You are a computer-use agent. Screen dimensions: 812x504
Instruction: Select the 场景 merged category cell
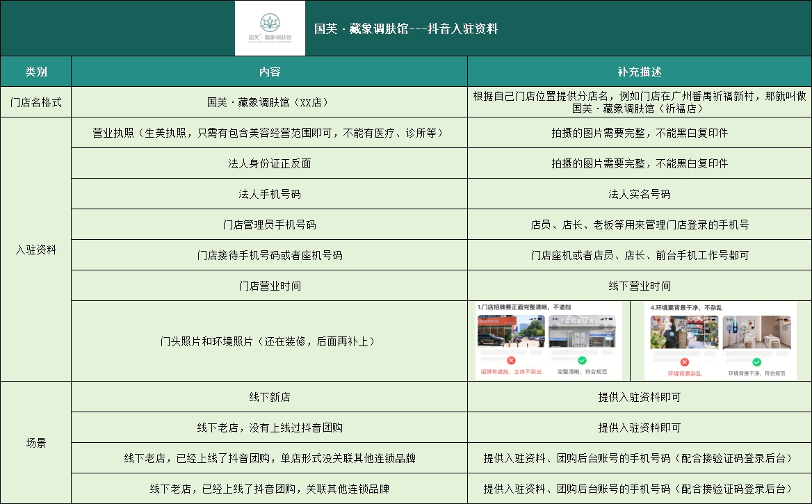(36, 442)
